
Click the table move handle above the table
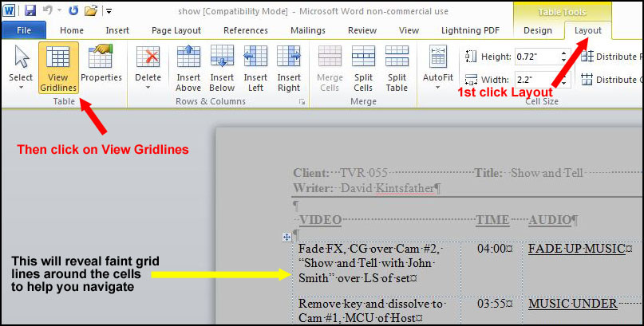tap(287, 237)
